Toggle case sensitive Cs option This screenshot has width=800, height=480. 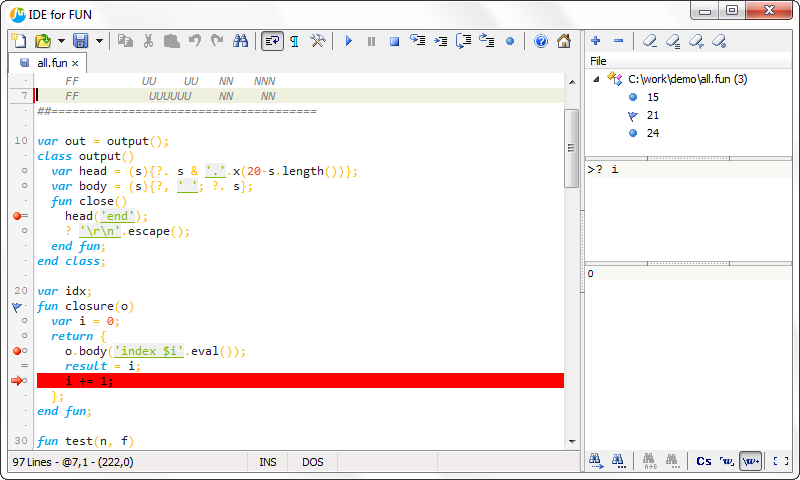point(704,461)
